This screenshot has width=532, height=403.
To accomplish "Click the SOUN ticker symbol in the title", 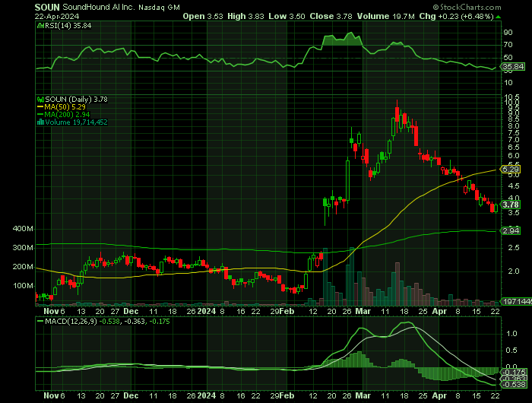I will click(x=47, y=7).
